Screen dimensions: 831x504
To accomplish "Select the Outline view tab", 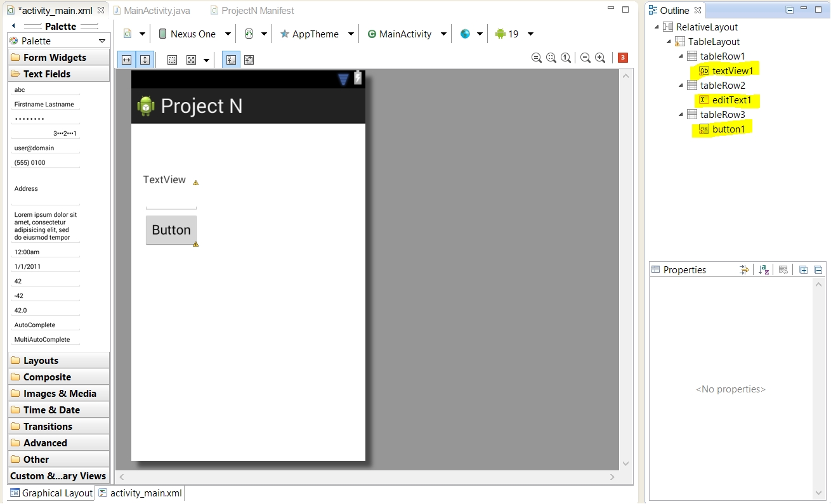I will (674, 11).
